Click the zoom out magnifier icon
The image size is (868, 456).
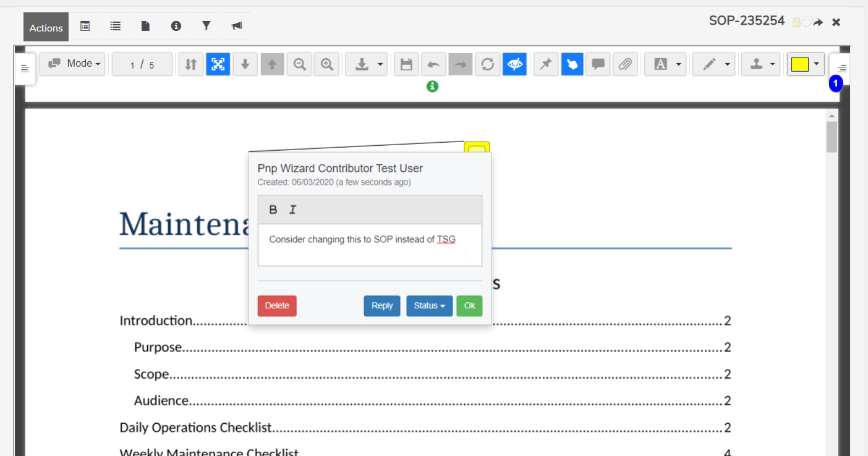pyautogui.click(x=300, y=64)
